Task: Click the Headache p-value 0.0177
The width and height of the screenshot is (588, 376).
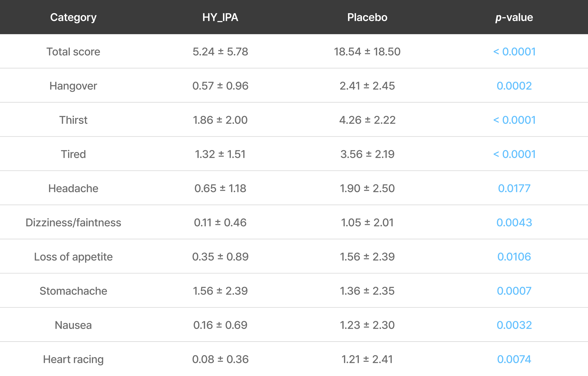Action: [514, 188]
